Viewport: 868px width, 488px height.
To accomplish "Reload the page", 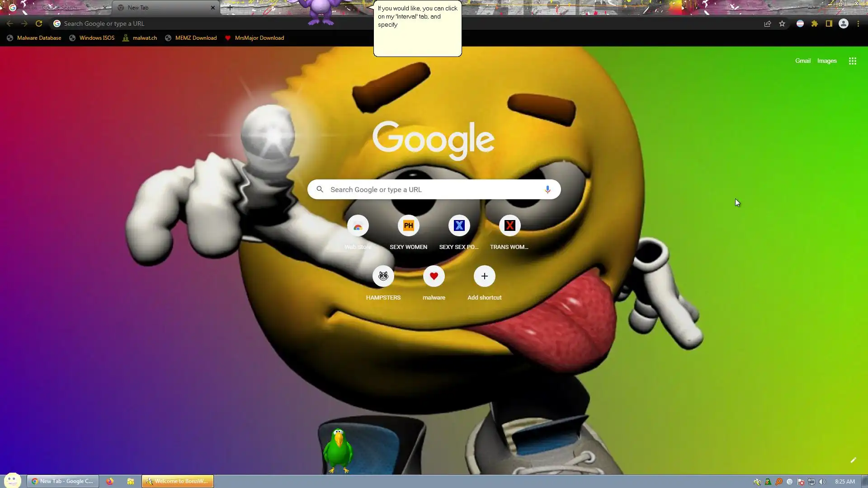I will [x=39, y=24].
